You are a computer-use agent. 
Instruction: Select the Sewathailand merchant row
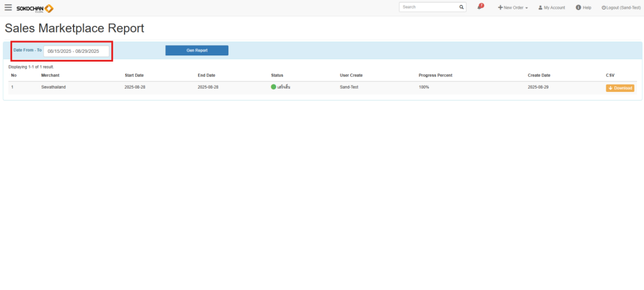click(x=53, y=87)
